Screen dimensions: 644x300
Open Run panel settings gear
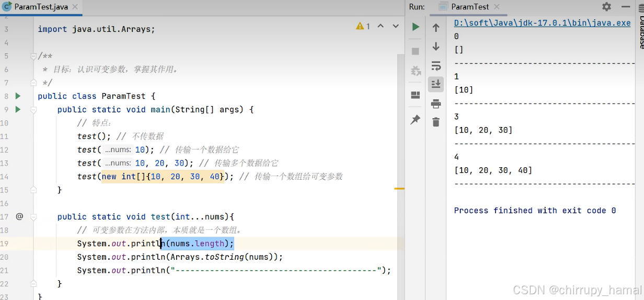[606, 7]
